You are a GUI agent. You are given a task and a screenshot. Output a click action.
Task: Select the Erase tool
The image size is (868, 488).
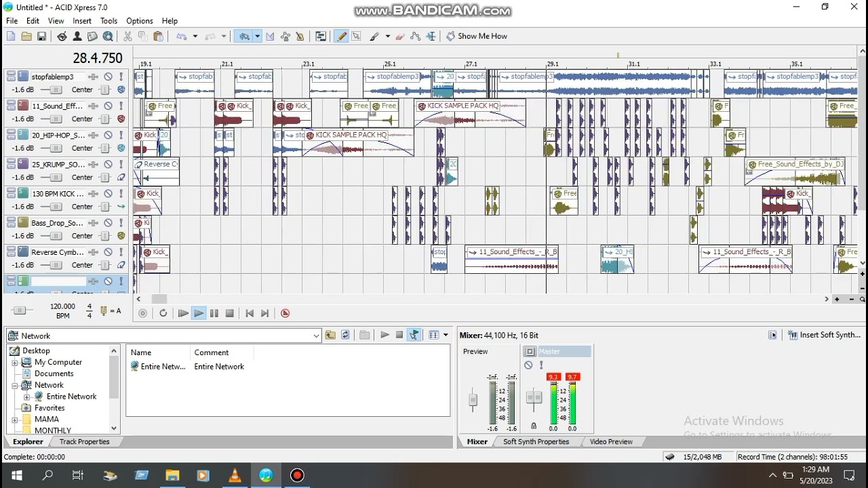(x=400, y=37)
